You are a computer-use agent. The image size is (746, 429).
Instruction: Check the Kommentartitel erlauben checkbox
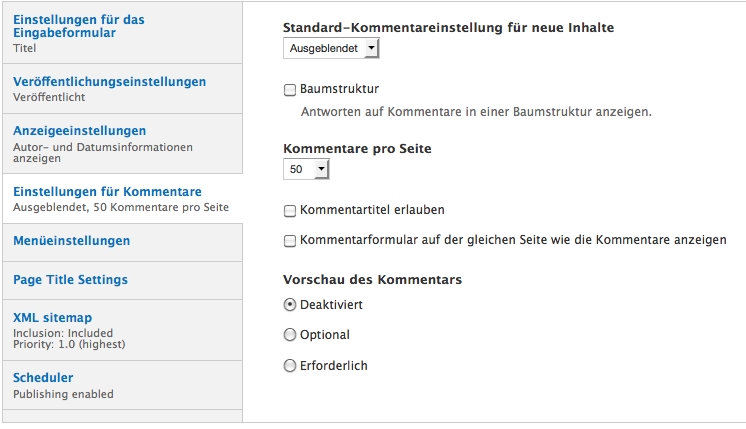(x=290, y=211)
